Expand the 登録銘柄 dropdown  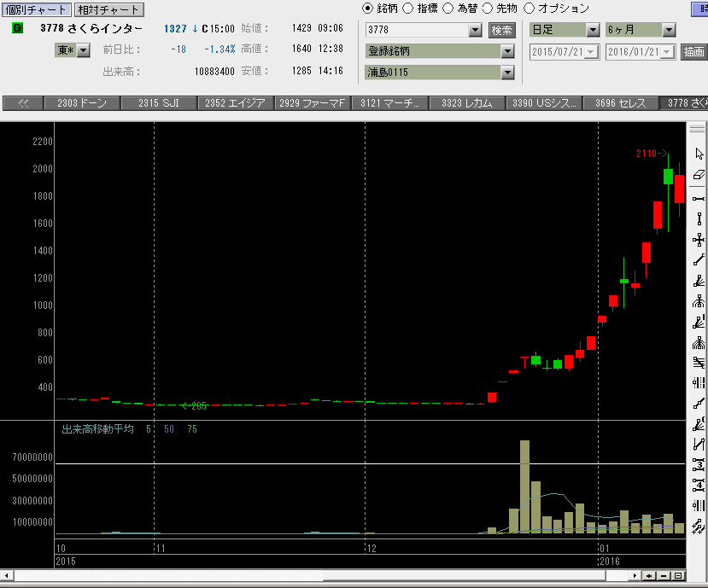pos(507,51)
